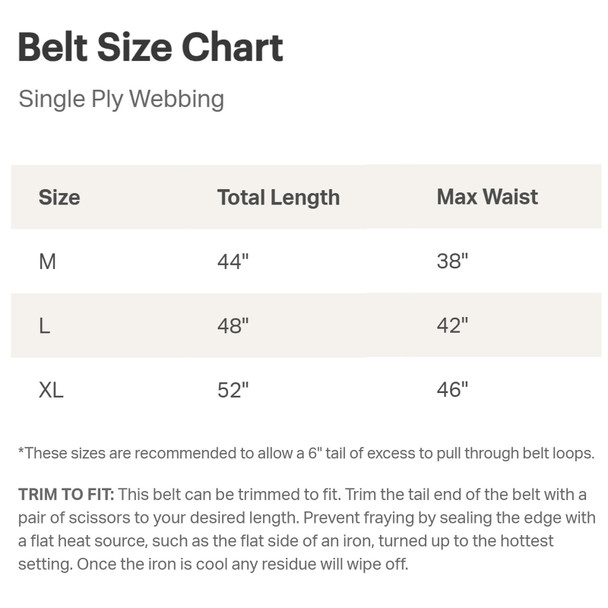
Task: Select the Single Ply Webbing subtitle
Action: [121, 100]
